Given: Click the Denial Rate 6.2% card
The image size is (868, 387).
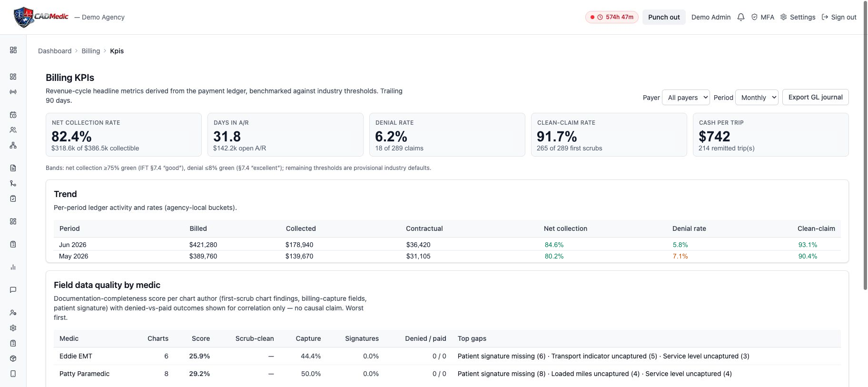Looking at the screenshot, I should pos(447,135).
